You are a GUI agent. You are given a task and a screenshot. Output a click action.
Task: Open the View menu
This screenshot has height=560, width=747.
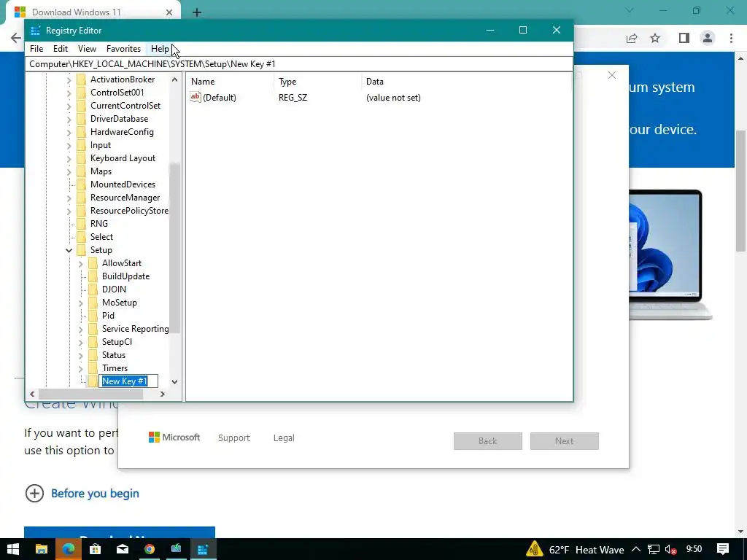pos(88,49)
